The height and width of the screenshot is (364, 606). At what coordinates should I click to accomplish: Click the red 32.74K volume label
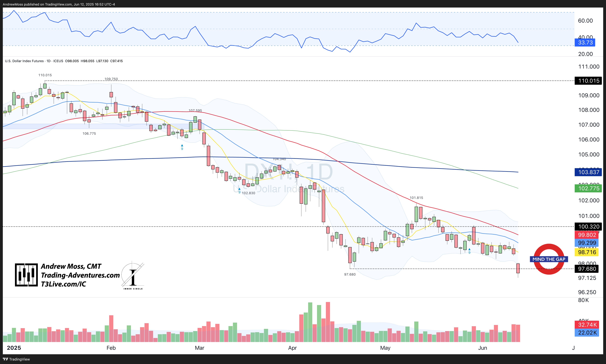[587, 325]
